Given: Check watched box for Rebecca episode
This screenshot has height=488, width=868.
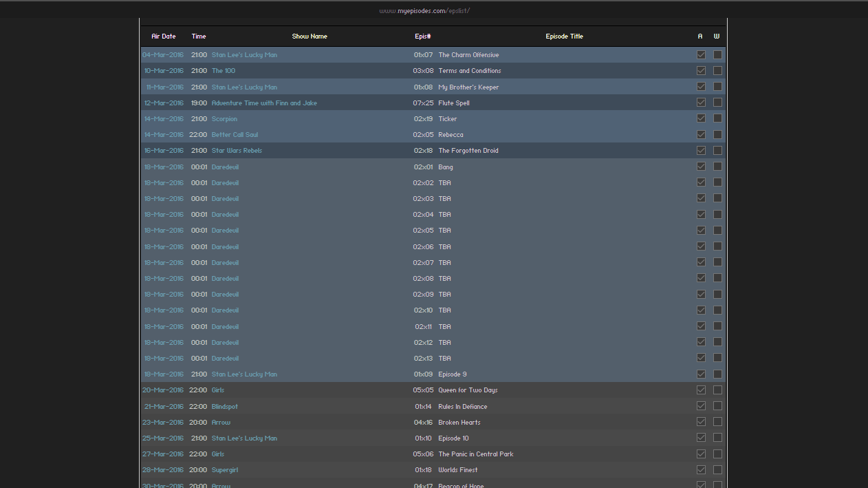Looking at the screenshot, I should point(717,134).
